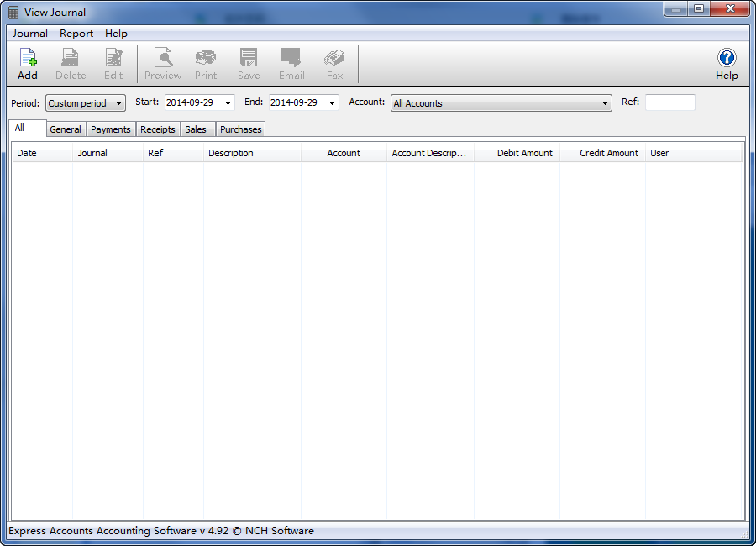Open the End date picker arrow
756x546 pixels.
tap(332, 102)
